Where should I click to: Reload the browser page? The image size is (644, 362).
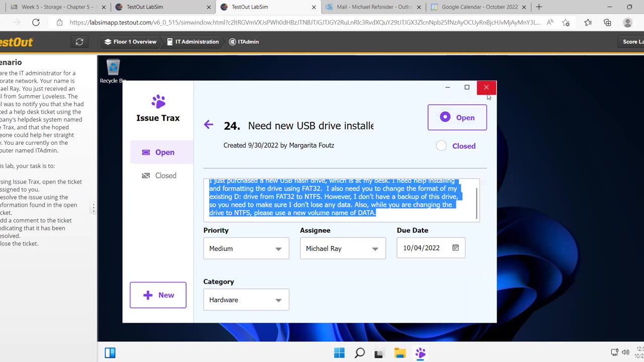click(x=36, y=23)
